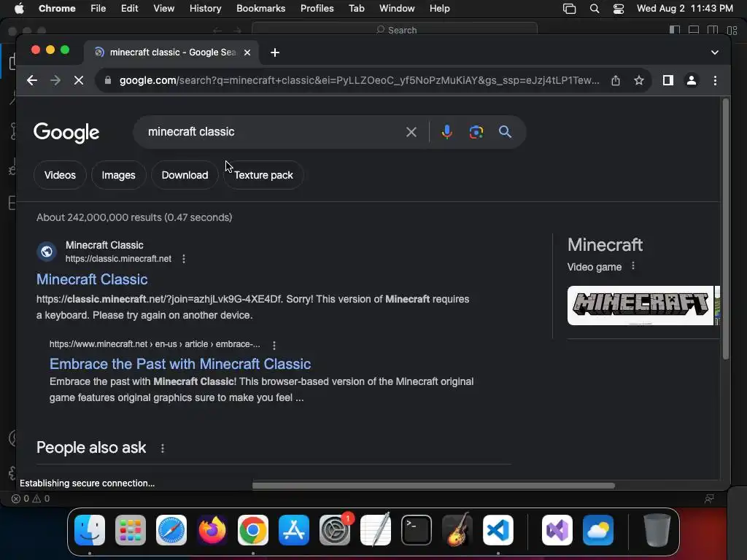This screenshot has height=560, width=747.
Task: Click the Minecraft knowledge panel title
Action: pos(605,245)
